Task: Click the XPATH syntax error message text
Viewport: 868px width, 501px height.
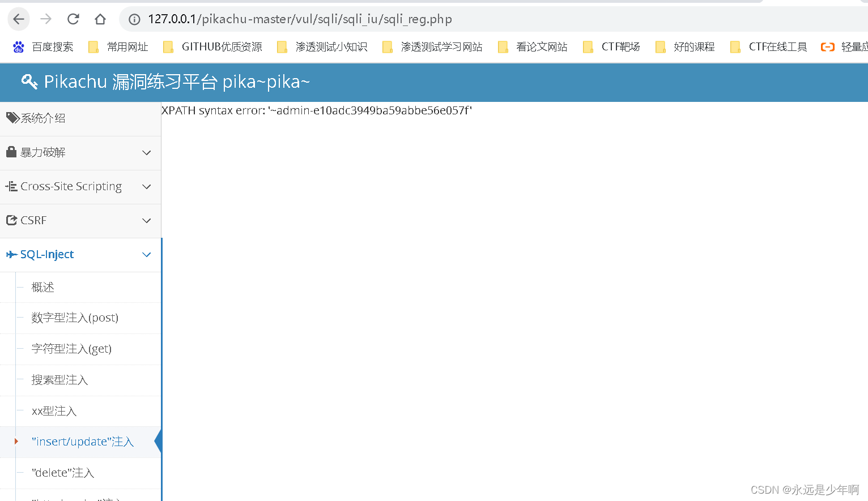Action: [317, 110]
